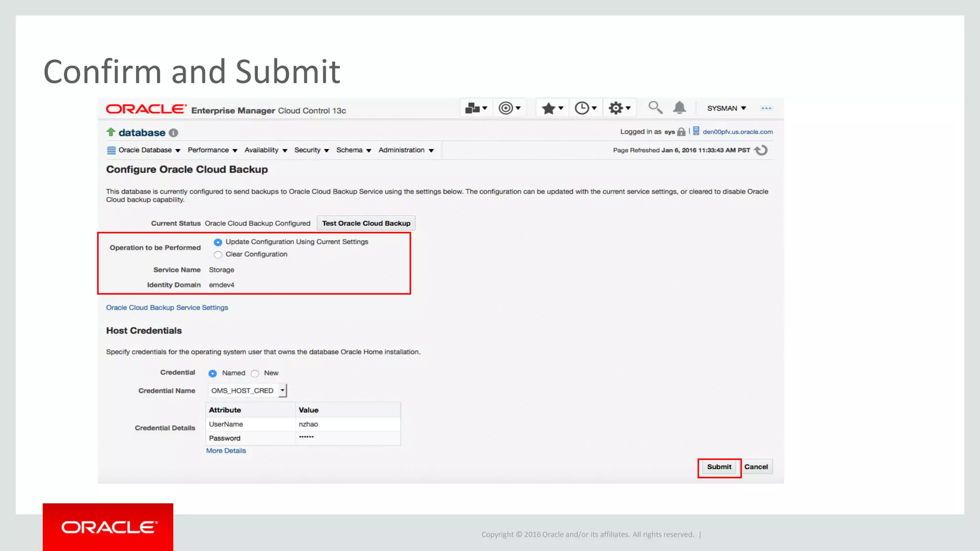Click the refresh page icon
Screen dimensions: 980x551
click(x=761, y=150)
